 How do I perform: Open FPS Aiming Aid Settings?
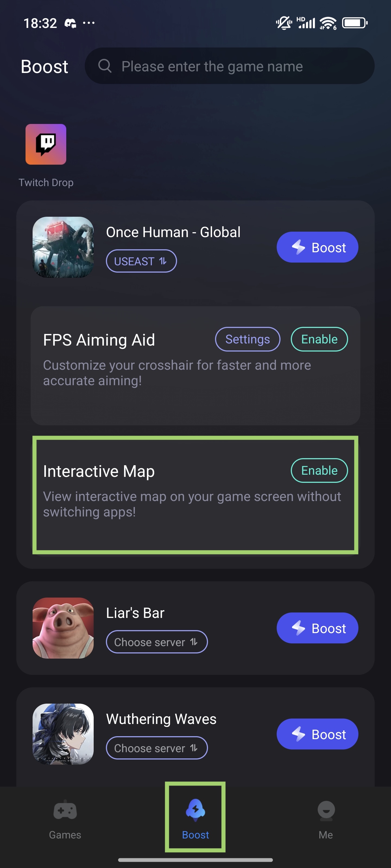tap(248, 339)
